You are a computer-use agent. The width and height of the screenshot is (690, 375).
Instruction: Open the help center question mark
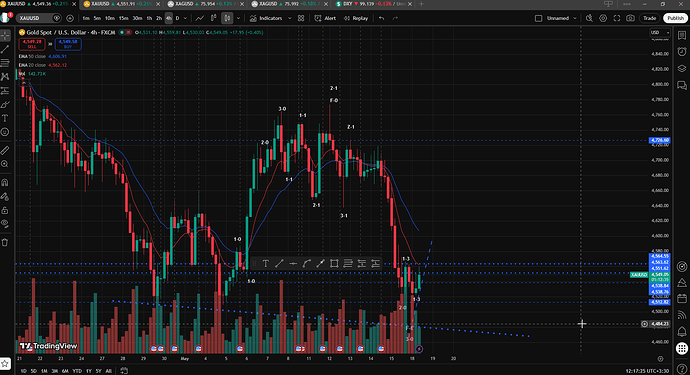(x=682, y=369)
